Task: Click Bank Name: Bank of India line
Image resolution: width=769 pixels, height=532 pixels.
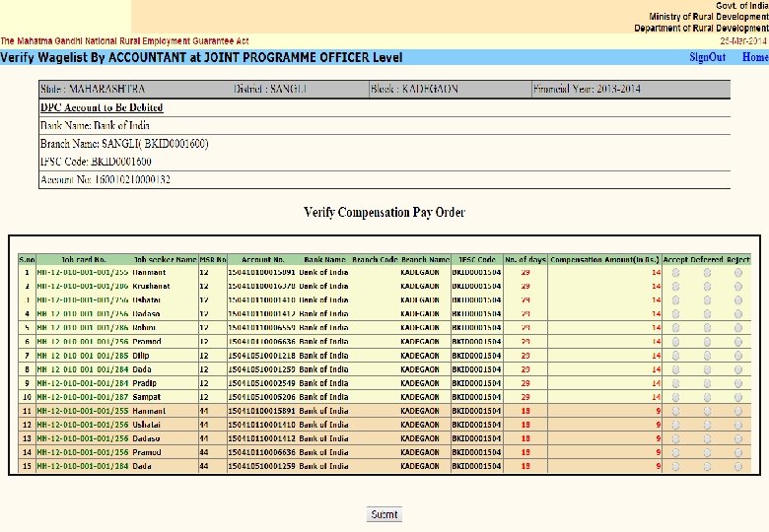Action: 95,125
